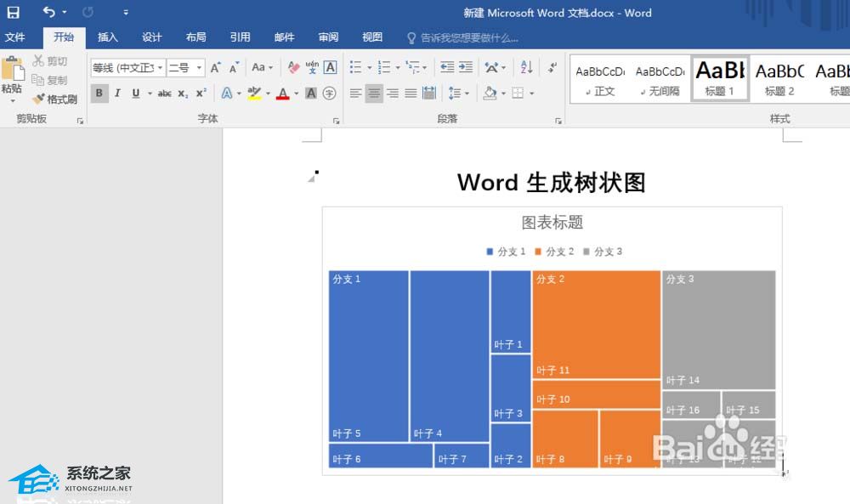Toggle show/hide paragraph marks
This screenshot has height=504, width=850.
pos(552,68)
